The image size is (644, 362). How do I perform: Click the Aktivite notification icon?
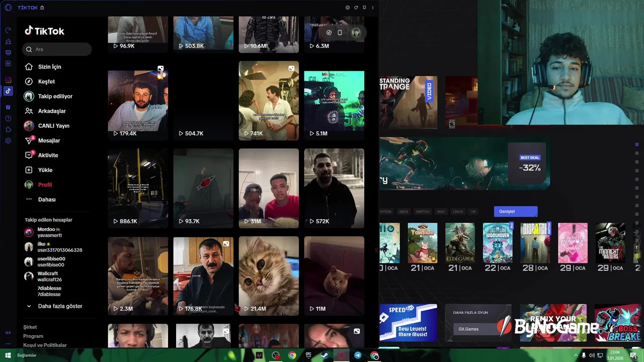pyautogui.click(x=29, y=155)
